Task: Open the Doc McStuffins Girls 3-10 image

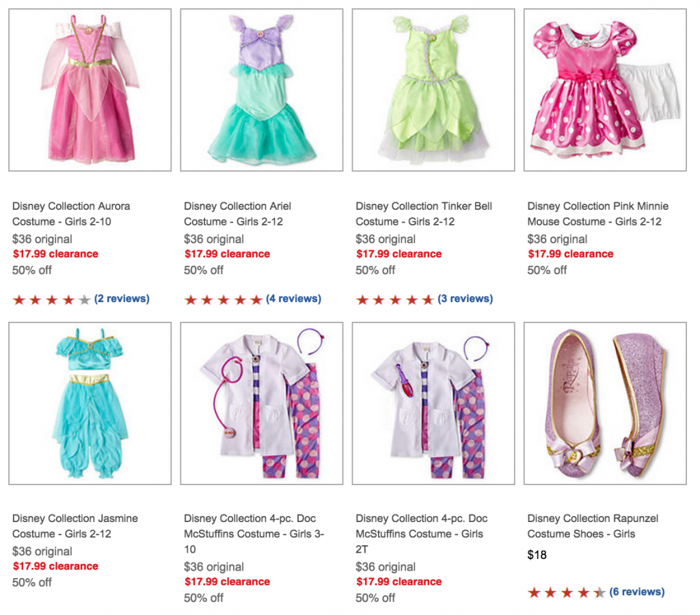Action: point(262,403)
